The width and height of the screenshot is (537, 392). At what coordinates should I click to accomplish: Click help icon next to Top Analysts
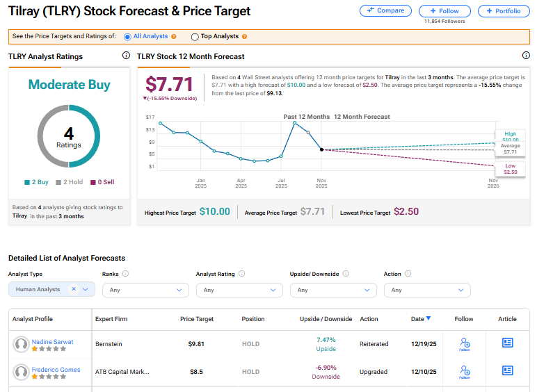[x=244, y=36]
